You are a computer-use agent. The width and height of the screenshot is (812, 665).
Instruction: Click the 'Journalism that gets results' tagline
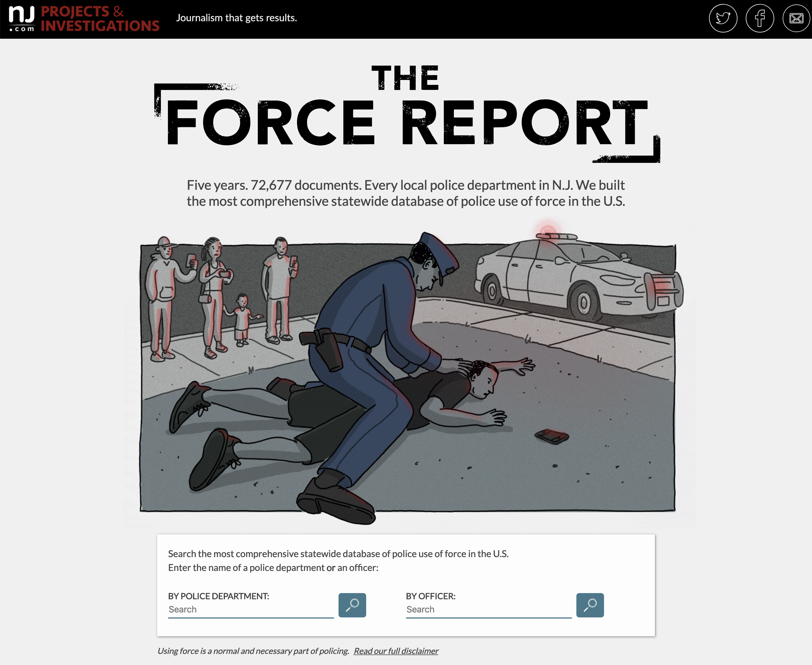pos(236,18)
